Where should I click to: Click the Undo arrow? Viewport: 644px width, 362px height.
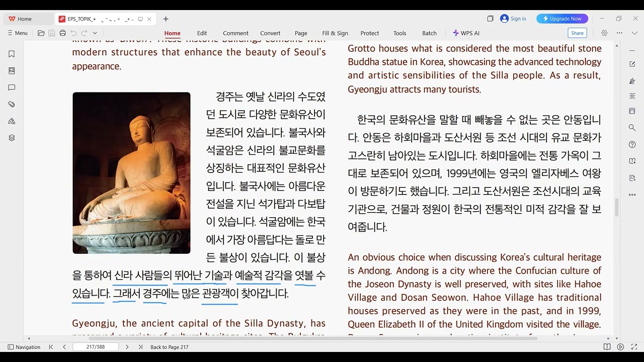click(73, 33)
